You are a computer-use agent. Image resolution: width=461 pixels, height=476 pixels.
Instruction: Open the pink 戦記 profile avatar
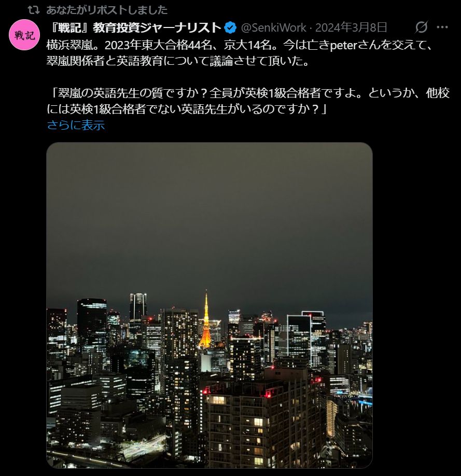[24, 35]
